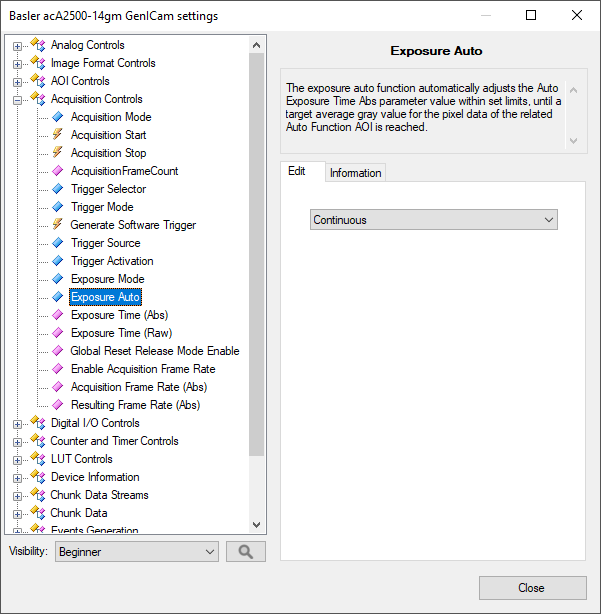Click the pink diamond icon beside AcquisitionFrameCount
This screenshot has height=614, width=601.
coord(57,171)
